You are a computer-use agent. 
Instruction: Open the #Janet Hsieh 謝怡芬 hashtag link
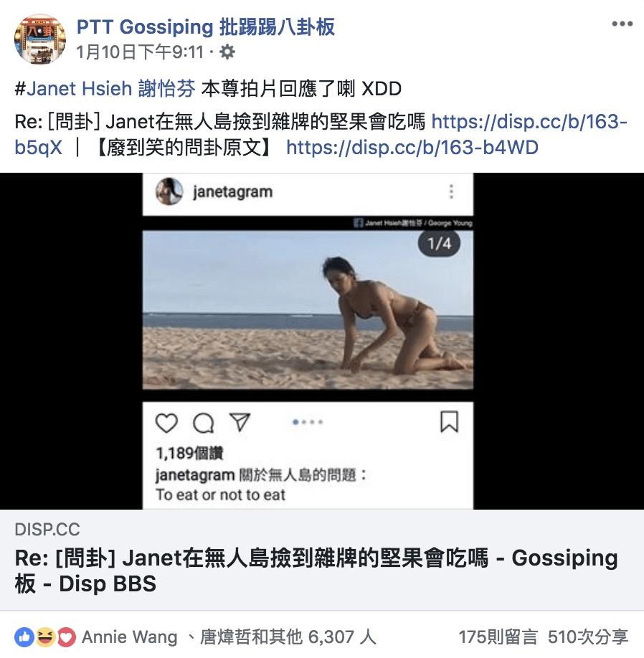(x=105, y=89)
